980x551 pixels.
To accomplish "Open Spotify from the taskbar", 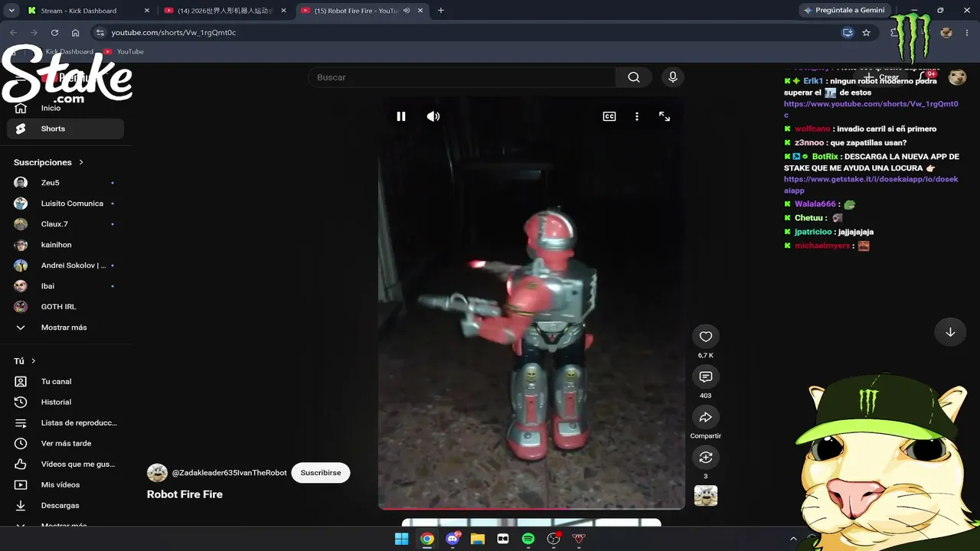I will click(528, 539).
